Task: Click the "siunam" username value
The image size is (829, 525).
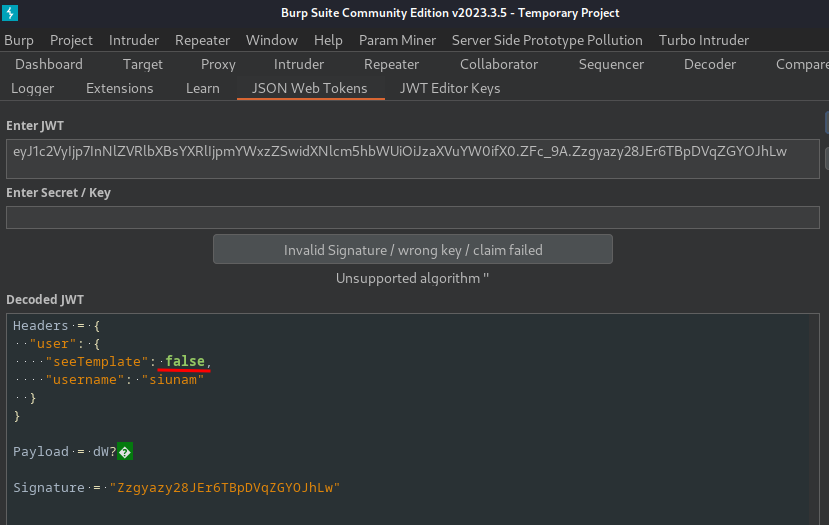Action: pyautogui.click(x=173, y=380)
